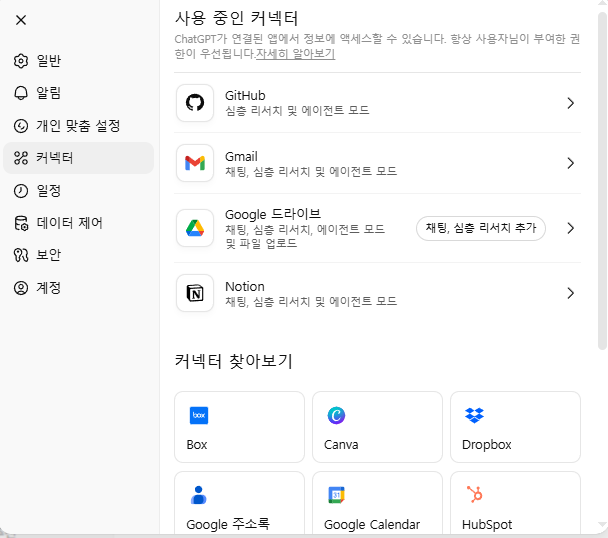The image size is (608, 538).
Task: Click the 커넥터 찾아보기 heading
Action: 233,361
